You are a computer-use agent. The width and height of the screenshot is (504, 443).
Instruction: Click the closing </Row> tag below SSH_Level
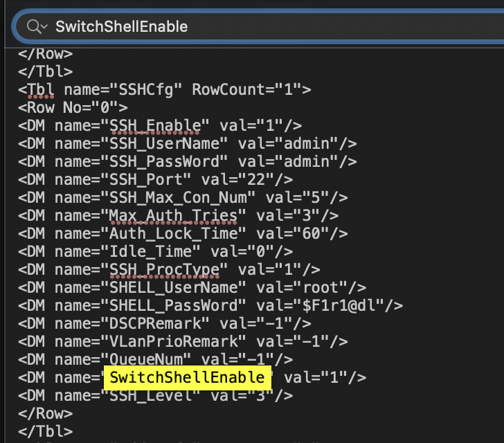45,413
